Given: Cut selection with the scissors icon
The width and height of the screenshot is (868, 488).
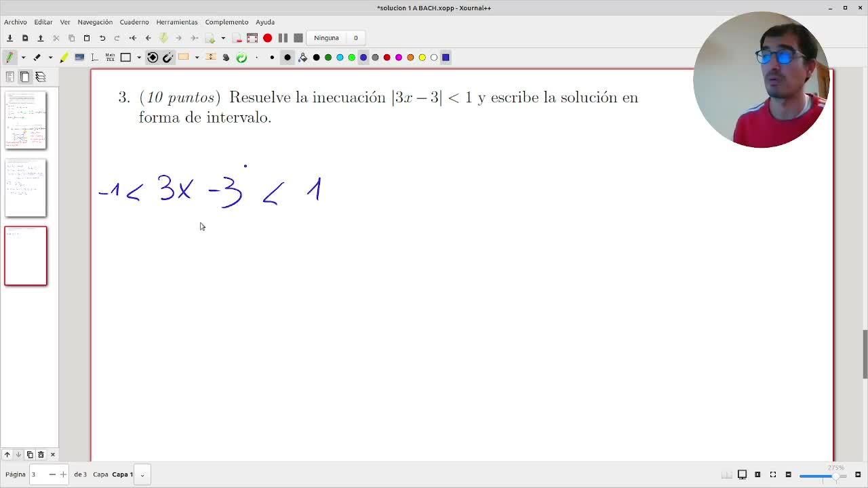Looking at the screenshot, I should 56,38.
